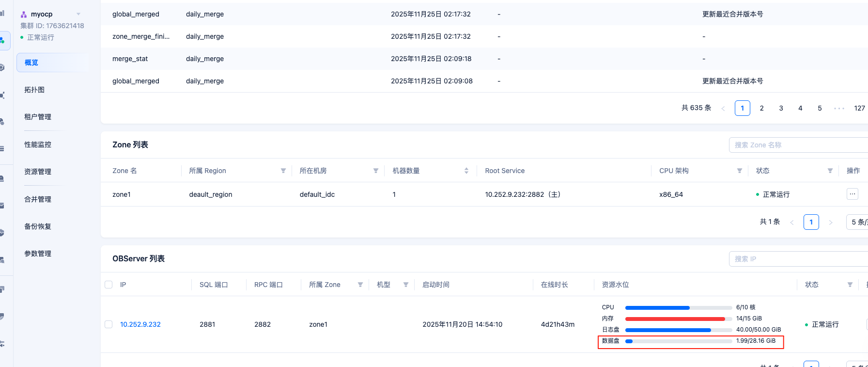Jump forward via pagination ellipsis
Image resolution: width=868 pixels, height=367 pixels.
(839, 108)
